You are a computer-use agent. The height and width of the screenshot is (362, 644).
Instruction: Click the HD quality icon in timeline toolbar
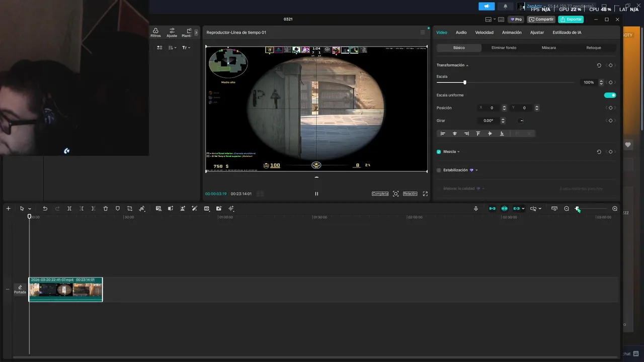click(207, 209)
